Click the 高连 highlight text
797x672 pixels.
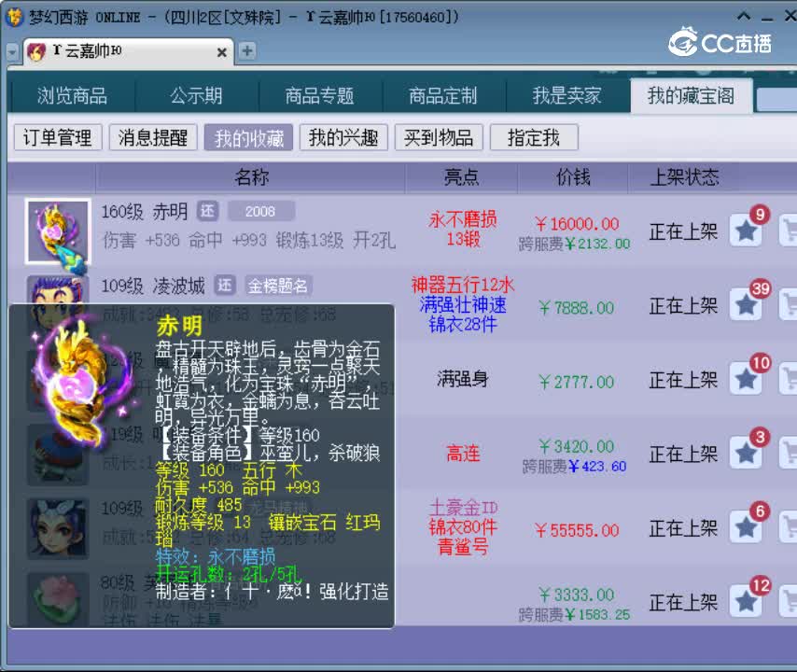tap(463, 453)
